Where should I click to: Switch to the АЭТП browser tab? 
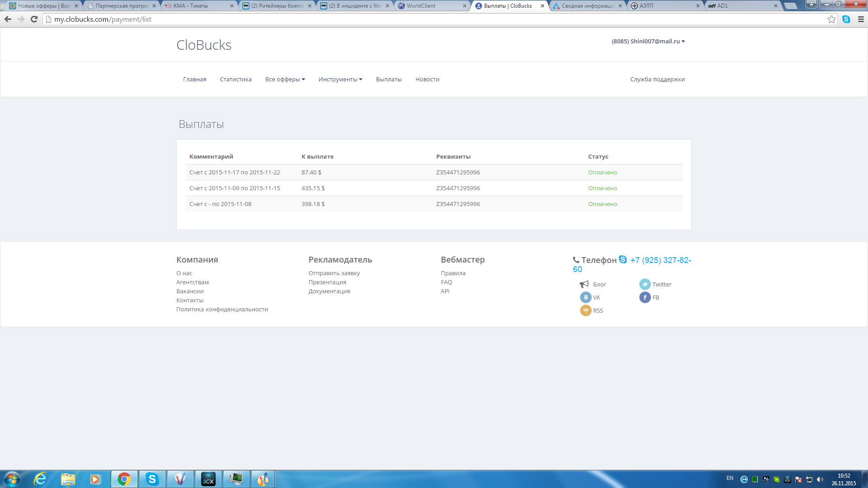(x=665, y=6)
